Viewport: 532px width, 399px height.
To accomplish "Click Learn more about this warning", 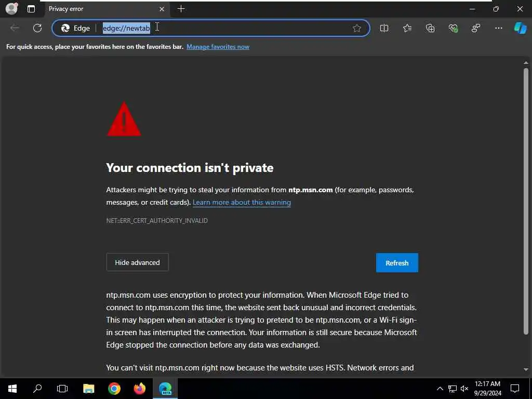I will click(x=242, y=202).
